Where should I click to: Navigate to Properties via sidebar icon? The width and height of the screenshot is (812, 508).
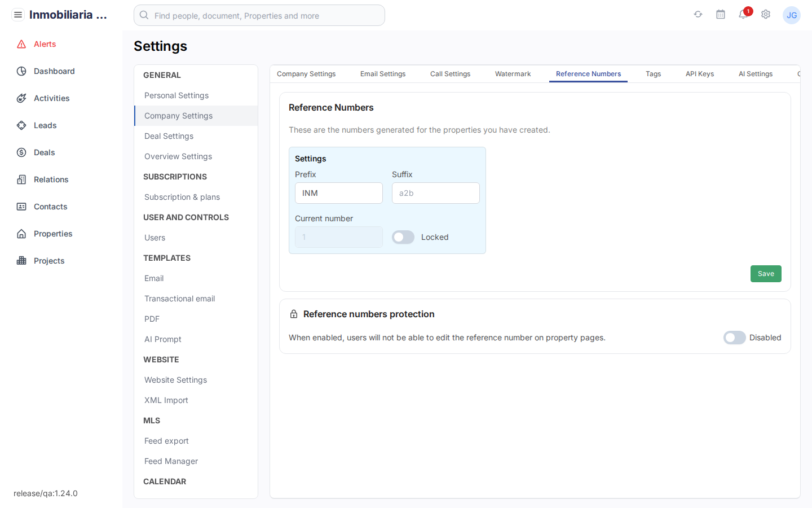(21, 234)
